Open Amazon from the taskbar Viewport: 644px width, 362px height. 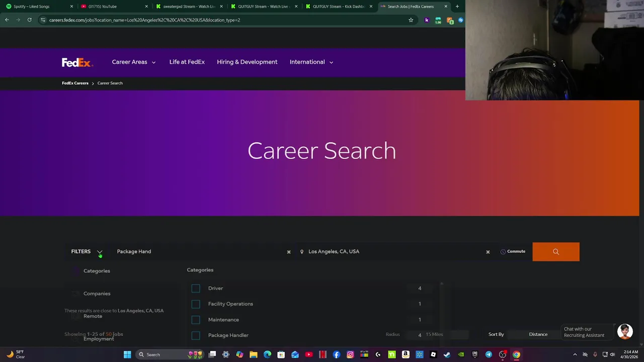(406, 354)
